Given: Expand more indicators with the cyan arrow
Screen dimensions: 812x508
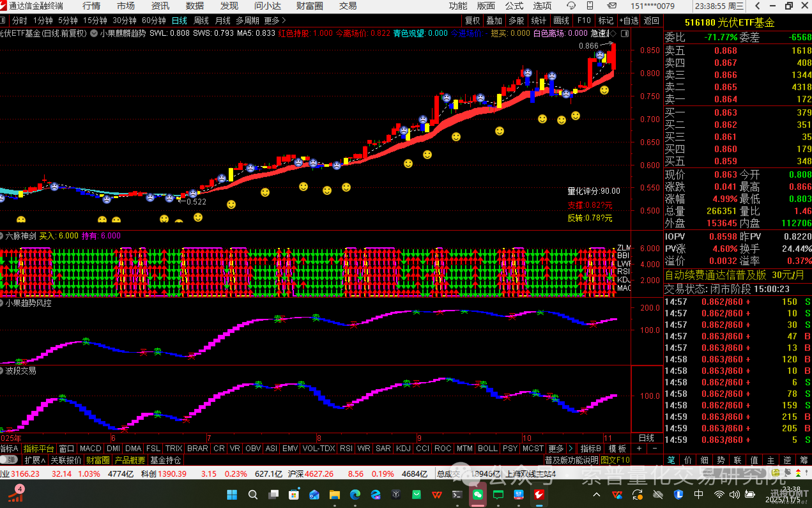Looking at the screenshot, I should coord(571,449).
